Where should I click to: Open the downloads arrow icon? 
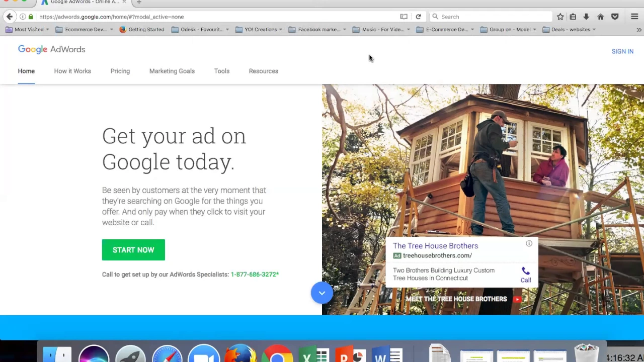(x=586, y=17)
